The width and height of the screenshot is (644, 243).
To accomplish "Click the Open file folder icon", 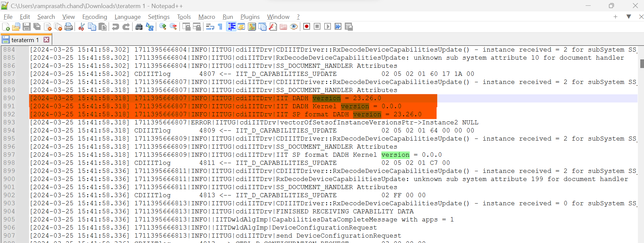I will pyautogui.click(x=16, y=27).
